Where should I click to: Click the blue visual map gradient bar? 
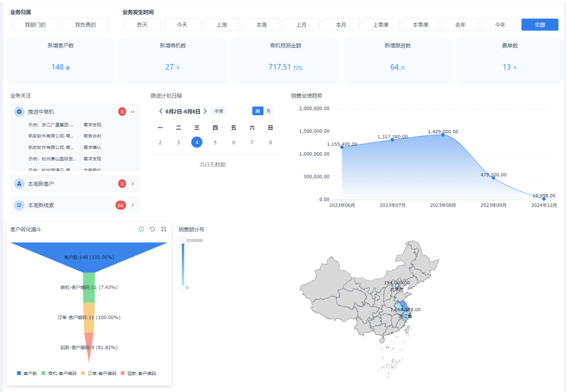183,264
